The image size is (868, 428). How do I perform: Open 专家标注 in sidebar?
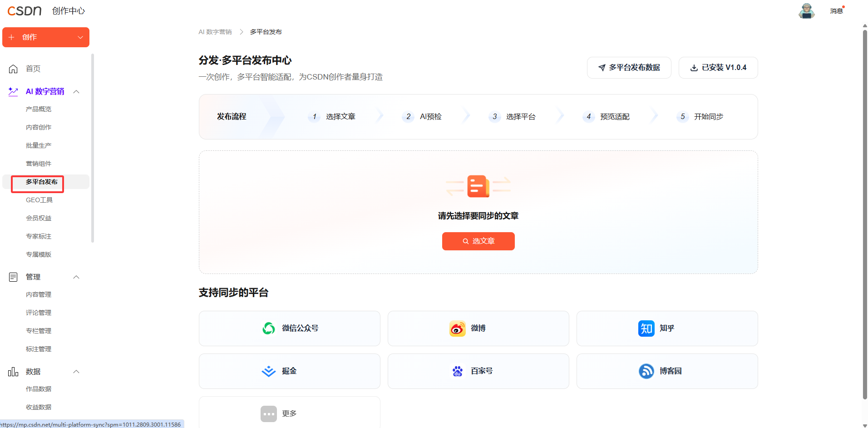coord(39,236)
